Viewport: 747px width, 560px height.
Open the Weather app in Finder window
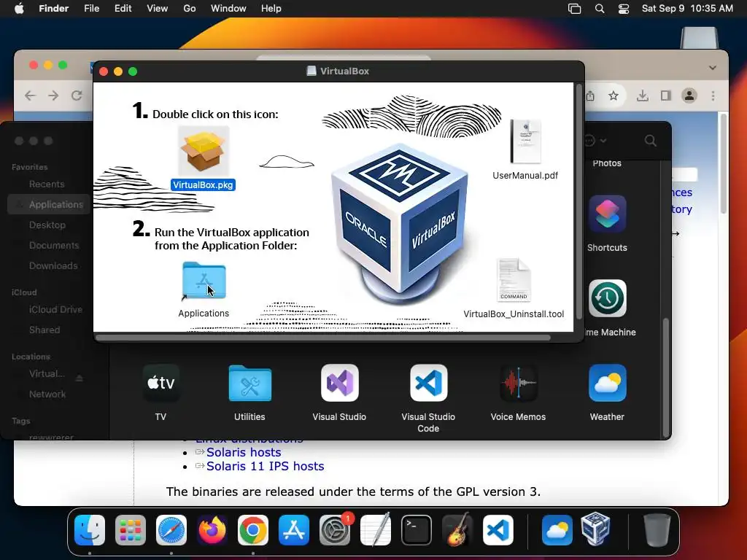point(608,383)
